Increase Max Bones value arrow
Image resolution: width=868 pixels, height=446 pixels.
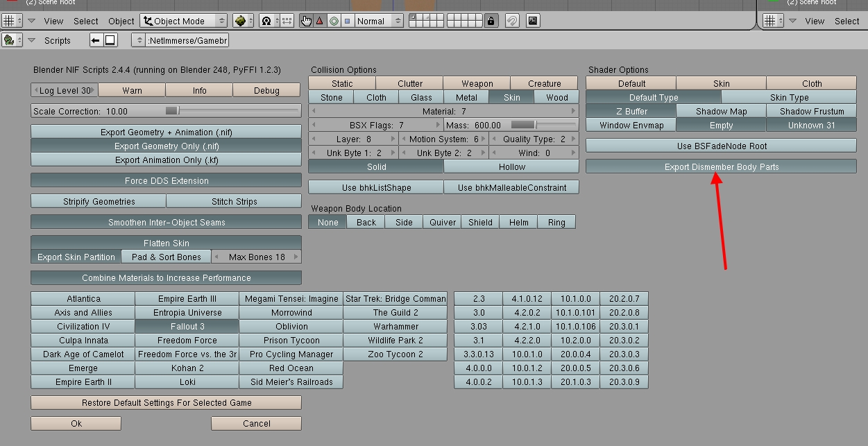[296, 257]
